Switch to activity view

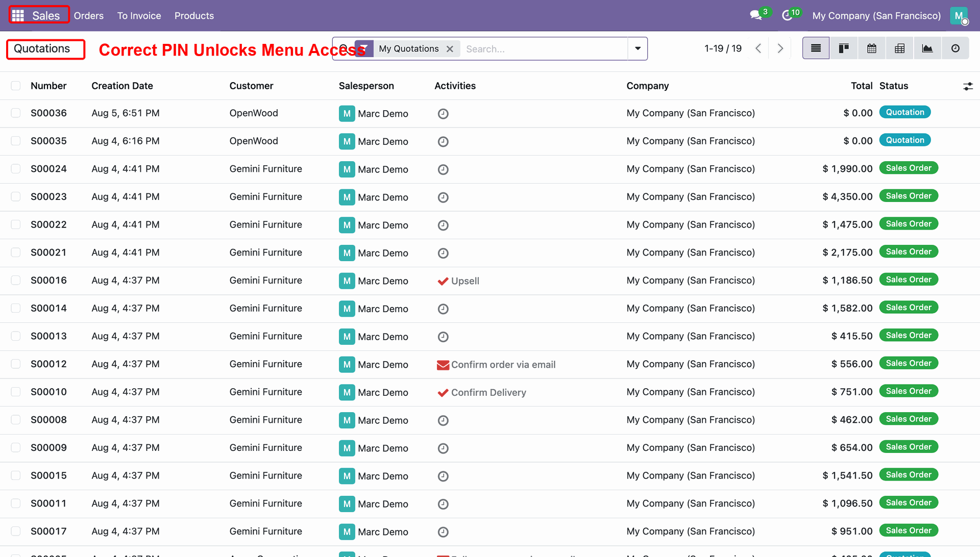point(955,48)
